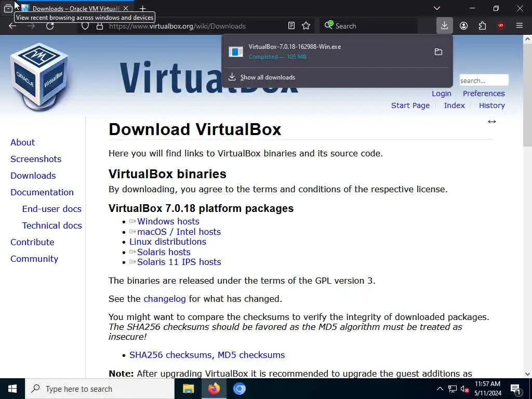This screenshot has height=399, width=532.
Task: Click the muted volume tray icon
Action: point(464,389)
